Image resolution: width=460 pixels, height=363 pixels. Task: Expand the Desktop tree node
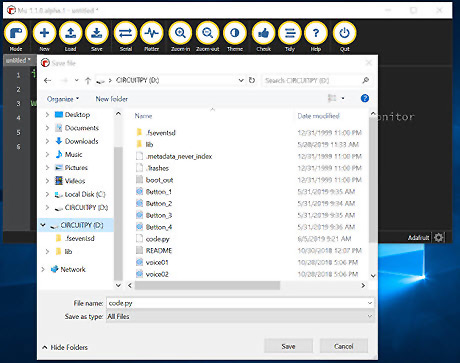(x=47, y=115)
